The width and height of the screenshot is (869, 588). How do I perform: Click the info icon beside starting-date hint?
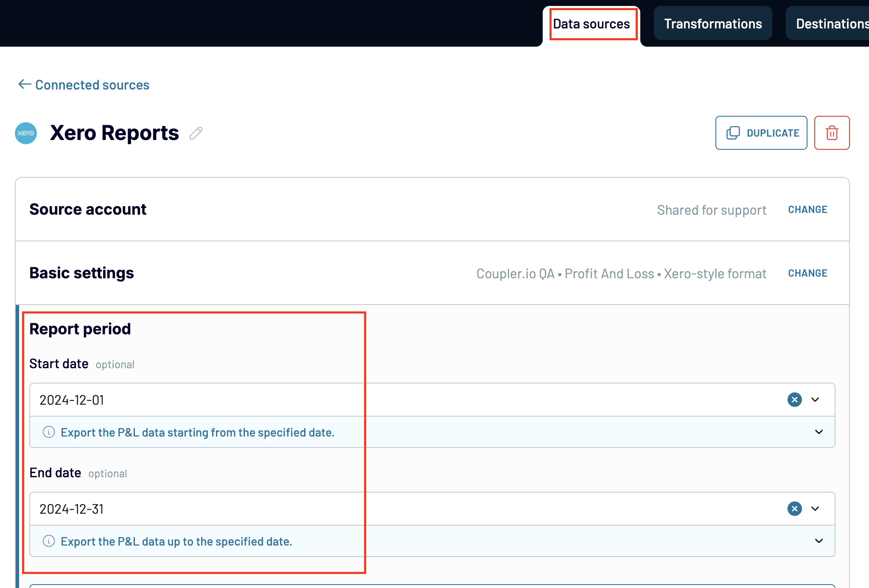click(x=49, y=432)
